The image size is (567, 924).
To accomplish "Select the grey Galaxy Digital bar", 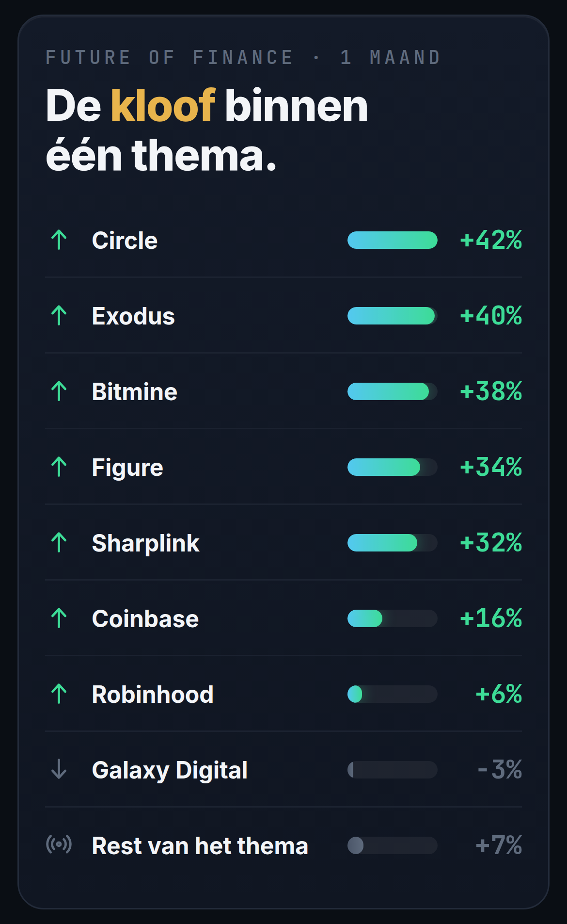I will pos(393,770).
